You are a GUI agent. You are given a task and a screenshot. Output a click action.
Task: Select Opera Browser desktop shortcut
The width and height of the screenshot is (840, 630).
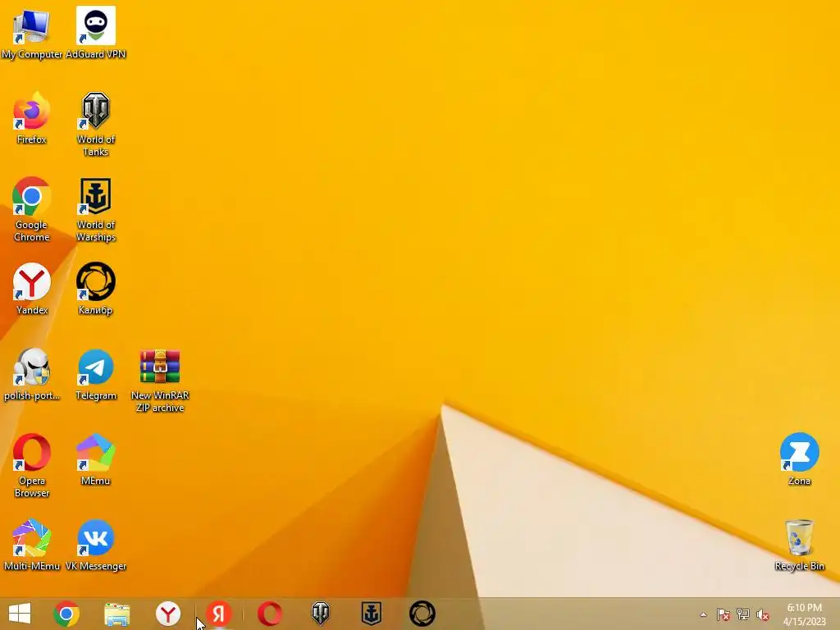pos(32,466)
